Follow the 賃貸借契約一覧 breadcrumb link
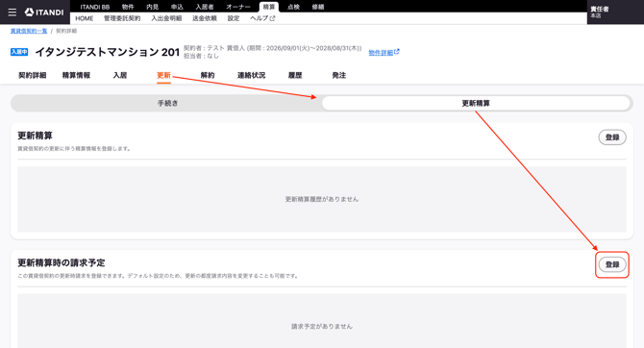 pyautogui.click(x=29, y=31)
